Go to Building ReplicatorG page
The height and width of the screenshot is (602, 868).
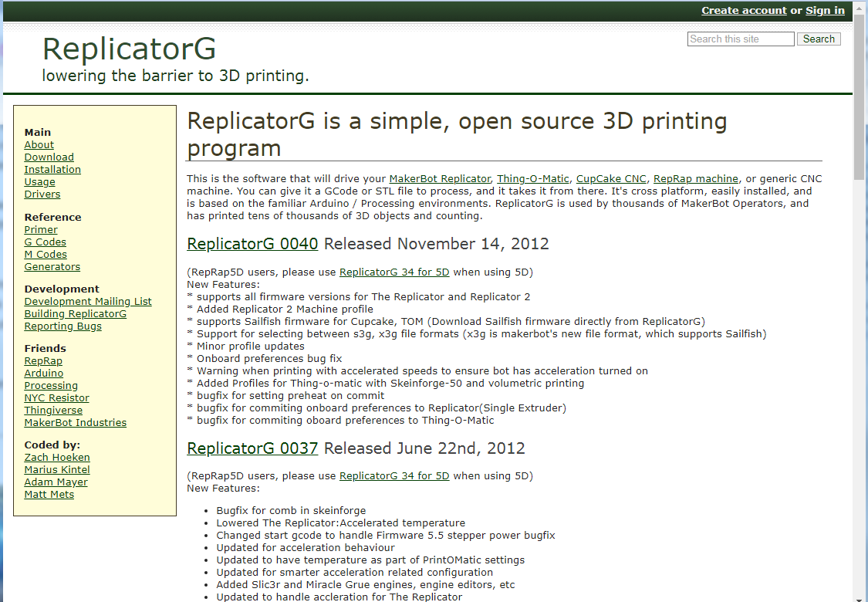click(76, 313)
